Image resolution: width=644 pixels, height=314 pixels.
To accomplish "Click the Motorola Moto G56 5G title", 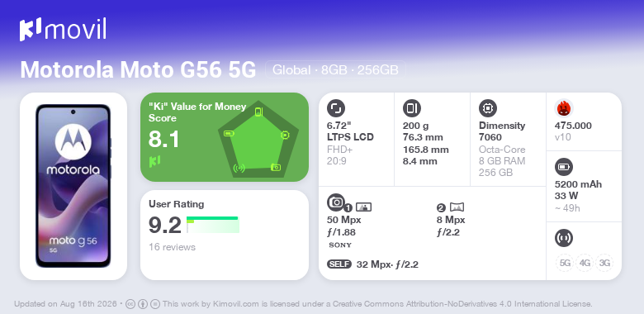I will [x=138, y=70].
